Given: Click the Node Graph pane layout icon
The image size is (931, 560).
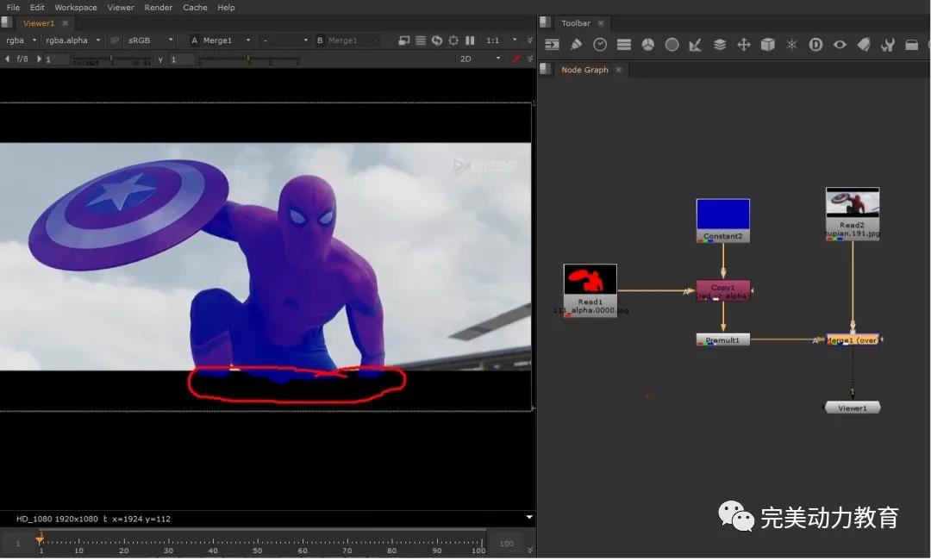Looking at the screenshot, I should (545, 69).
